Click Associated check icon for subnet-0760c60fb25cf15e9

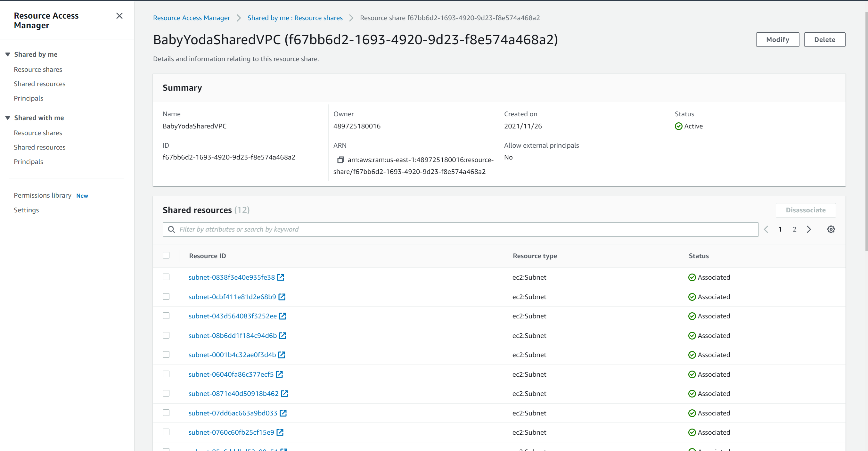[692, 432]
